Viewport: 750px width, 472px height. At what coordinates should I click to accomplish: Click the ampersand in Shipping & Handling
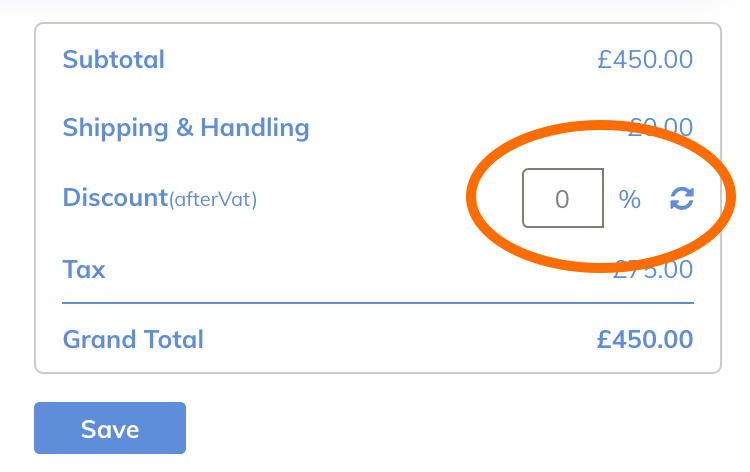click(185, 128)
